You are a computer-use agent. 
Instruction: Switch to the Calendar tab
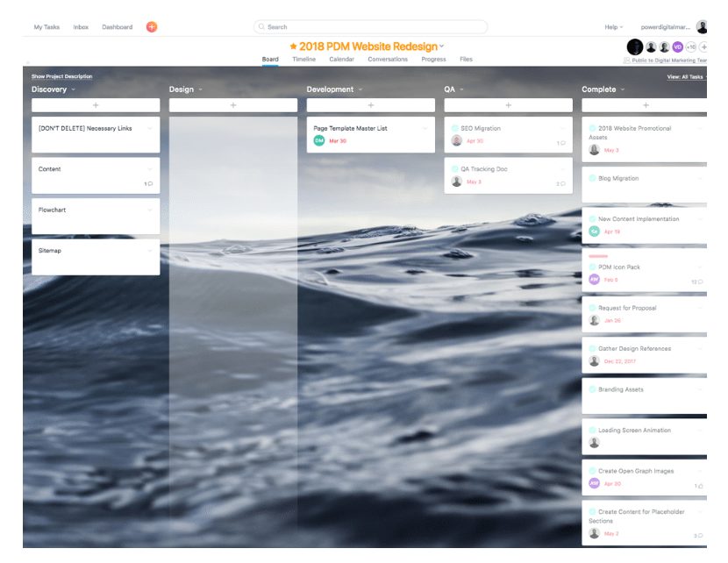(x=341, y=59)
